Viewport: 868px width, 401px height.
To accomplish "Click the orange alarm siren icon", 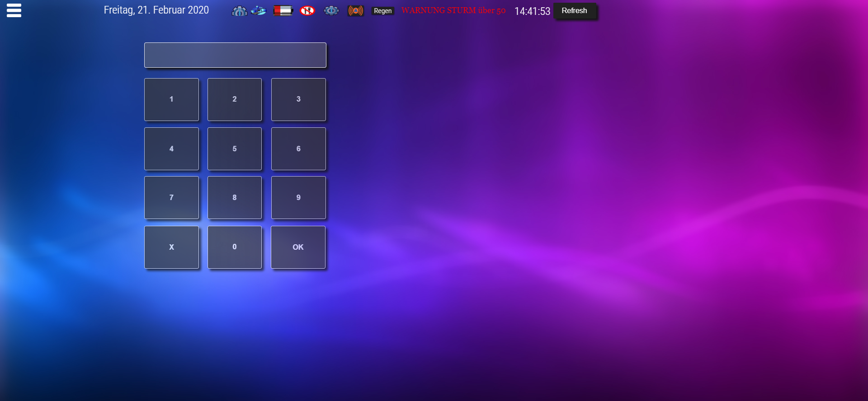I will click(x=355, y=11).
